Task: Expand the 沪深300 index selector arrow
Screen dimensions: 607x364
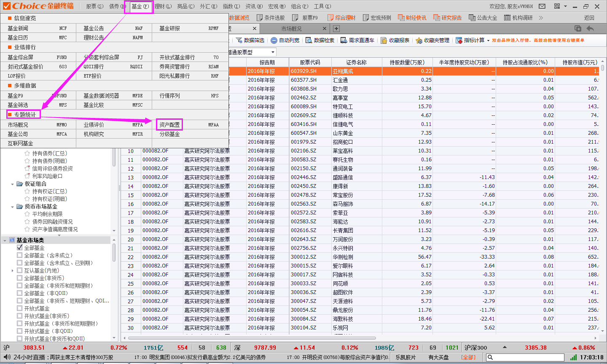Action: (x=505, y=348)
